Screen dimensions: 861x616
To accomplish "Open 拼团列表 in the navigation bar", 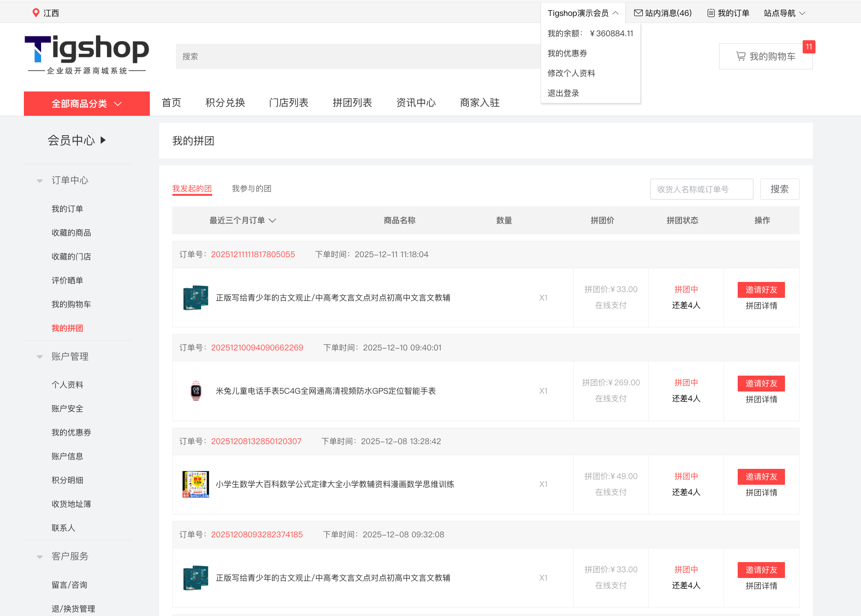I will [352, 103].
